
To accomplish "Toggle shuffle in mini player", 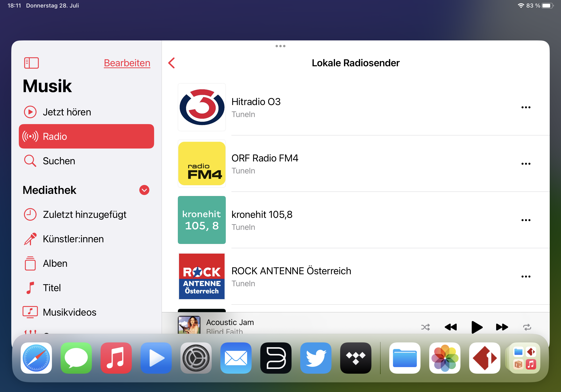I will pos(425,327).
